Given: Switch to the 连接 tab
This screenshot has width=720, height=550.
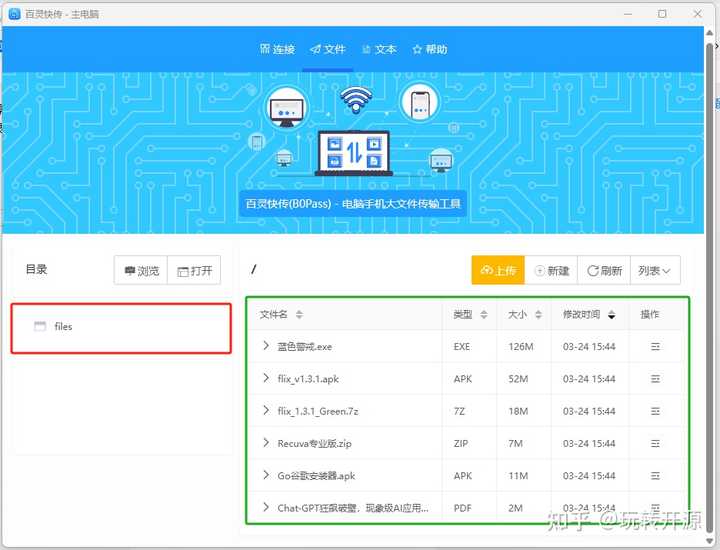Looking at the screenshot, I should click(x=277, y=49).
